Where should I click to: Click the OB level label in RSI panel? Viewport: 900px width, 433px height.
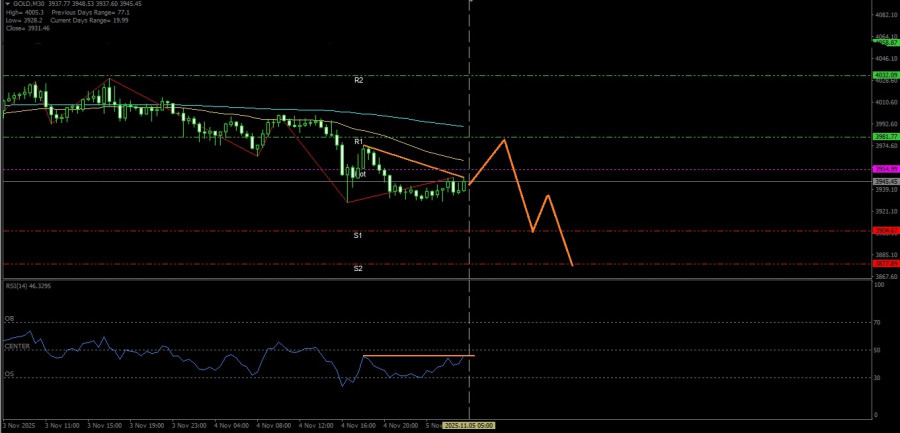[x=9, y=318]
